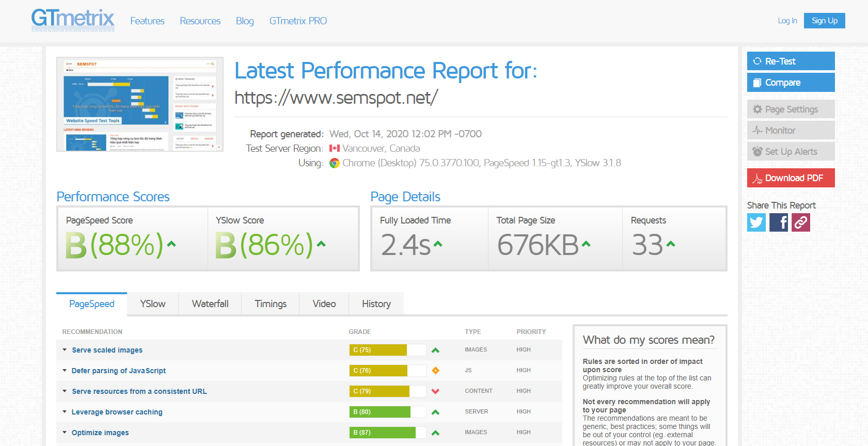Expand Serve resources from consistent URL
868x446 pixels.
point(65,391)
